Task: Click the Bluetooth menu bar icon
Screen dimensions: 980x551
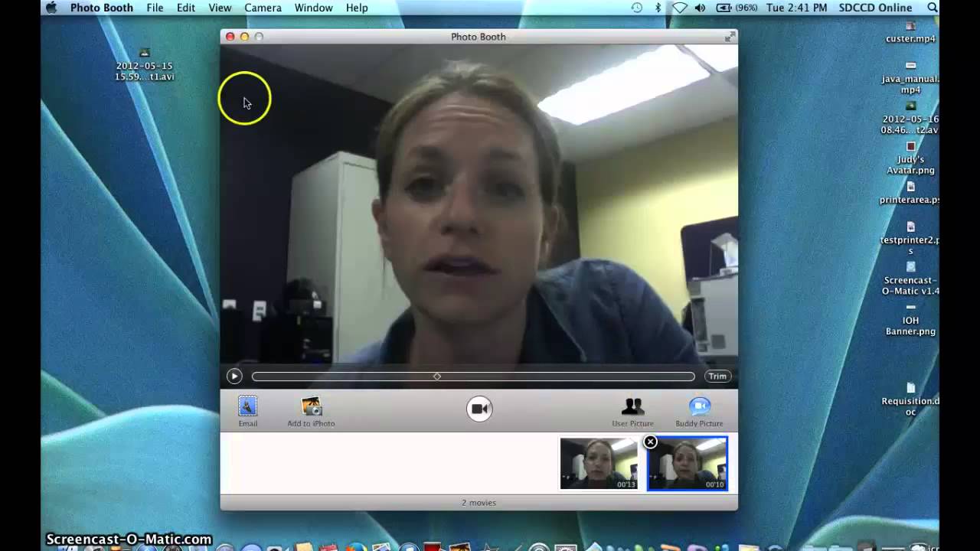Action: click(x=658, y=8)
